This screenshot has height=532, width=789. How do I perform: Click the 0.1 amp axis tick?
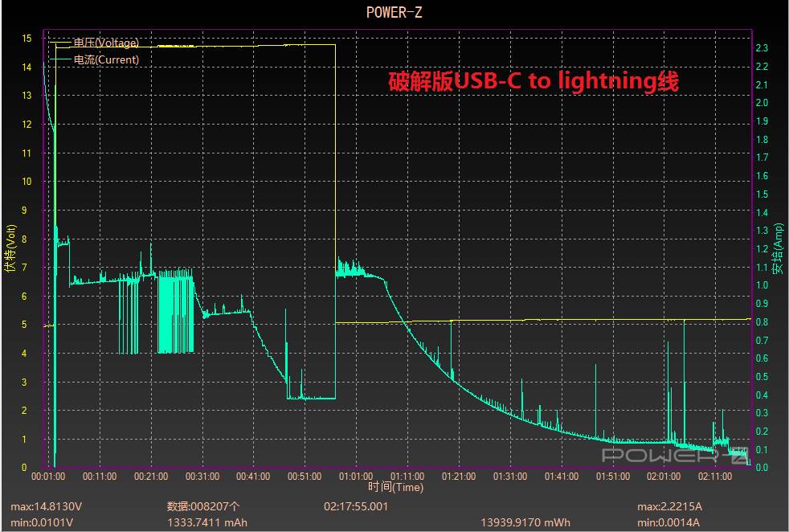(762, 449)
